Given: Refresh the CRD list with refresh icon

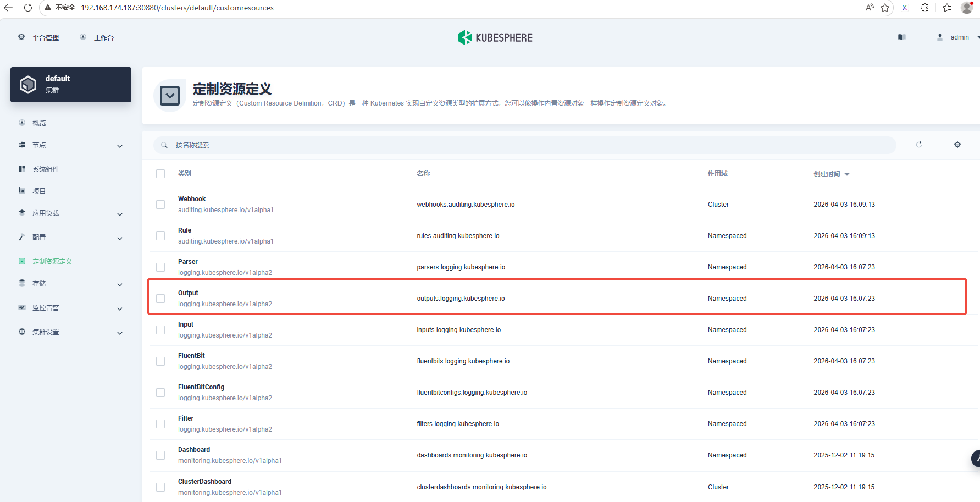Looking at the screenshot, I should 919,145.
